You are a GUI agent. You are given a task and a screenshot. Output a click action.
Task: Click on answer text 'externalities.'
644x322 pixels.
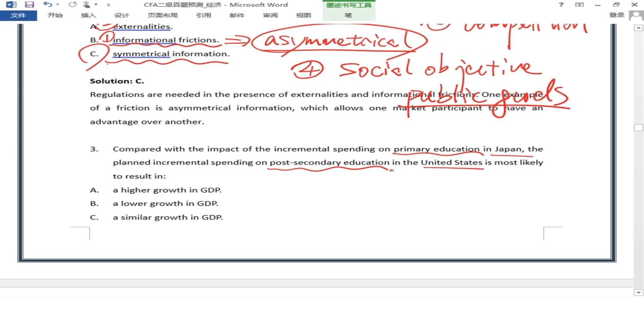pyautogui.click(x=143, y=27)
